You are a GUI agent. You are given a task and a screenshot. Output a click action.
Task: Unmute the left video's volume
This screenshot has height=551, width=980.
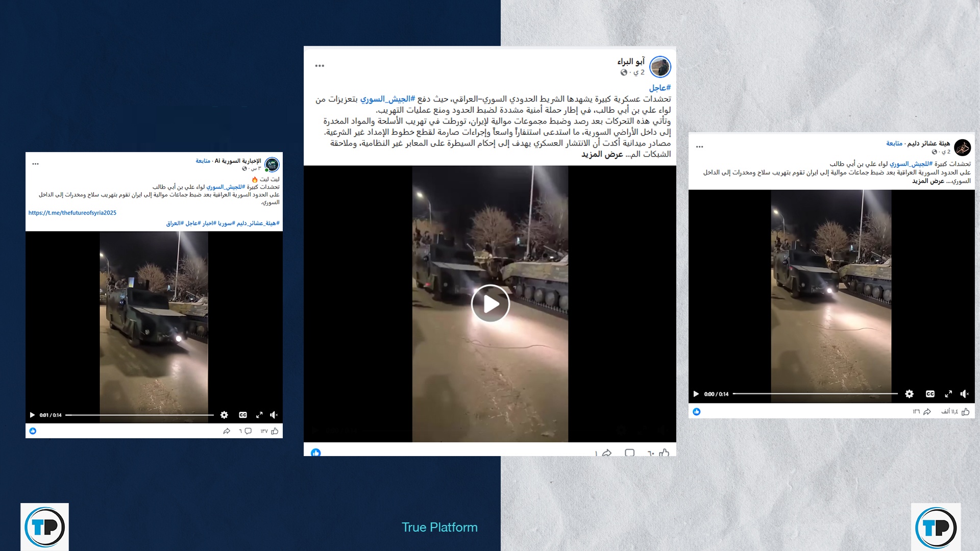pos(274,415)
